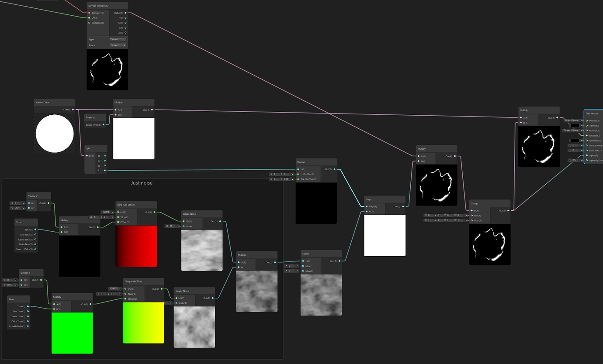Click the Out Min Max Y field showing 0.56
Viewport: 603px width, 364px height.
pyautogui.click(x=287, y=179)
